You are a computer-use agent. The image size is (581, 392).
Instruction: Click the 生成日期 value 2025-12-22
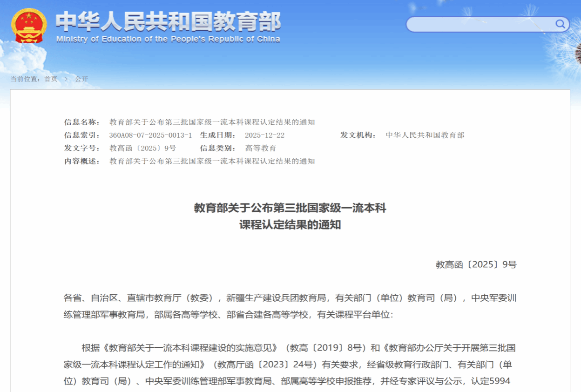pos(264,135)
